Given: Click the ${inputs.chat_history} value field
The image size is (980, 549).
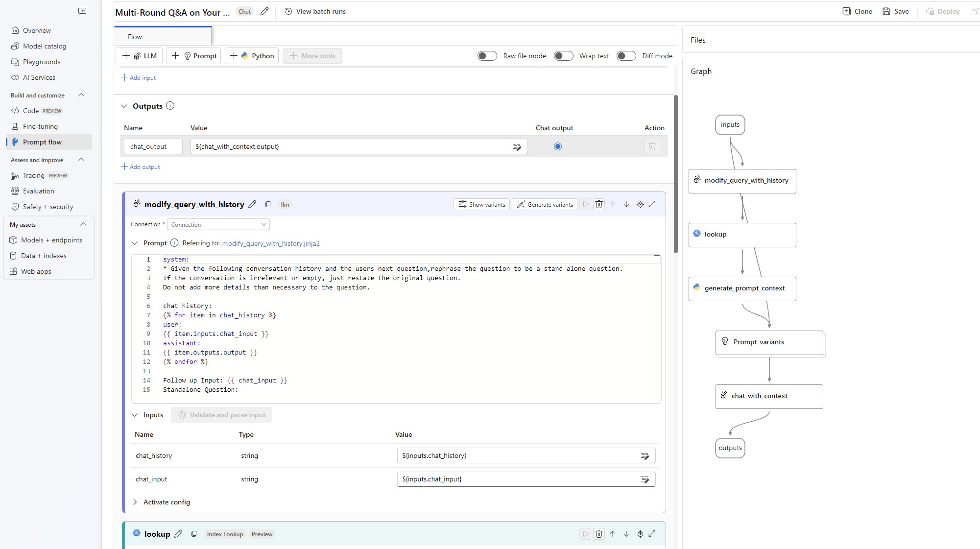Looking at the screenshot, I should 526,455.
